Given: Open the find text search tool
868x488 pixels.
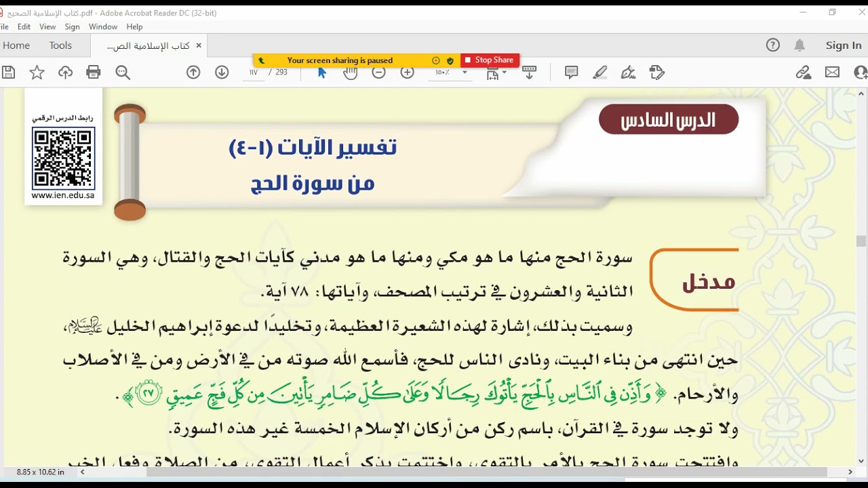Looking at the screenshot, I should point(123,73).
